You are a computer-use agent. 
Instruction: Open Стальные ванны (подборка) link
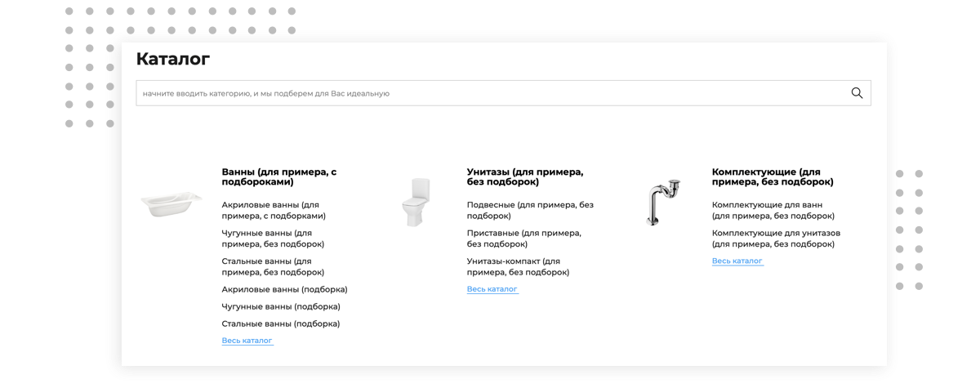(280, 323)
